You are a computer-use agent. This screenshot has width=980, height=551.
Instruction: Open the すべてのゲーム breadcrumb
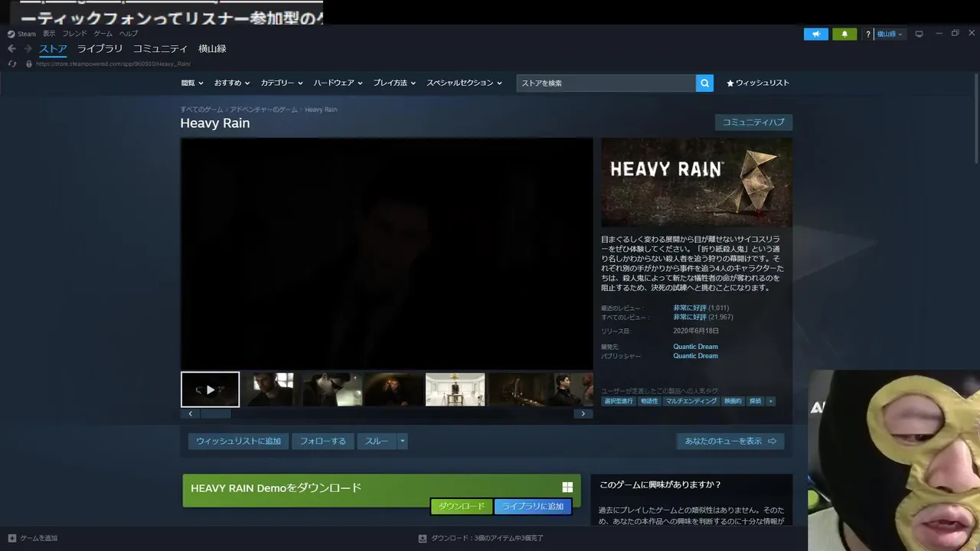201,109
